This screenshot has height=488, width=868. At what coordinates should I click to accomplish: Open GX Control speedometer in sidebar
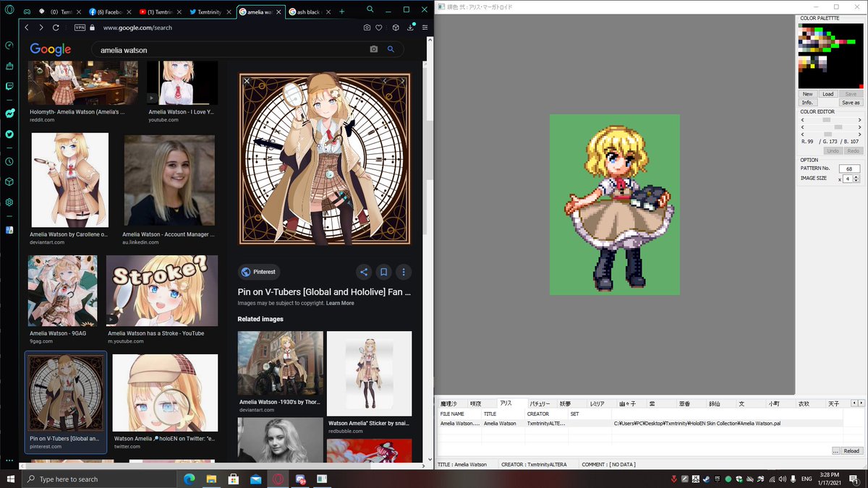click(9, 45)
